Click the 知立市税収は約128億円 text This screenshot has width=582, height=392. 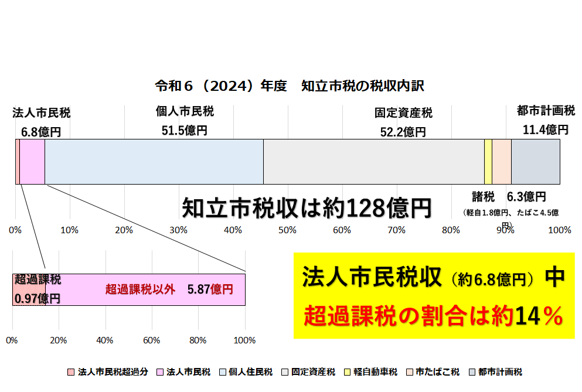[x=307, y=207]
